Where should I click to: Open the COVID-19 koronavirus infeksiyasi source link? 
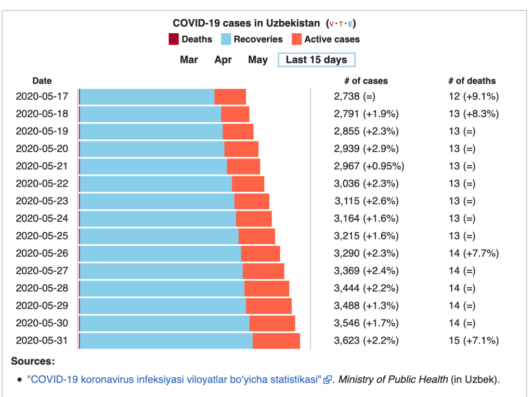coord(175,379)
